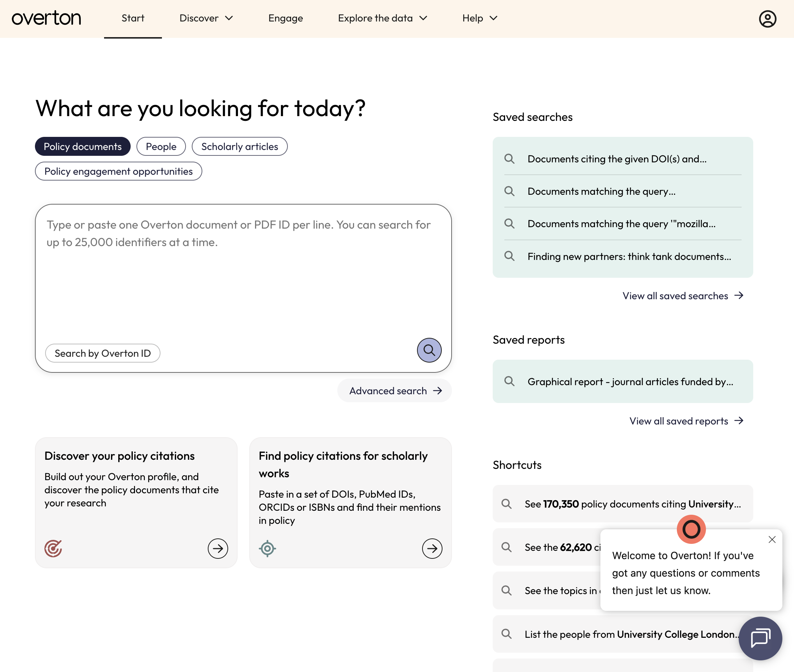794x672 pixels.
Task: Open the See the topics in shortcut
Action: 547,590
